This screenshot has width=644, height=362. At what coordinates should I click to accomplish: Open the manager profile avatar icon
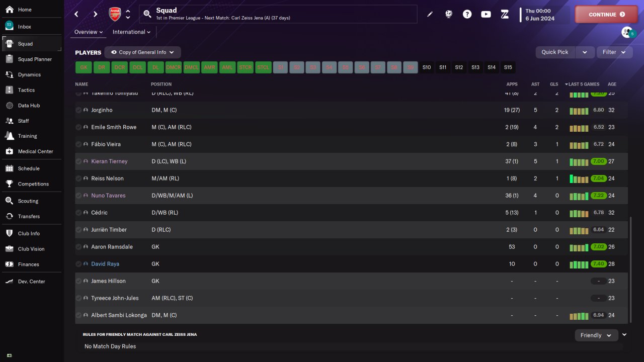coord(627,32)
